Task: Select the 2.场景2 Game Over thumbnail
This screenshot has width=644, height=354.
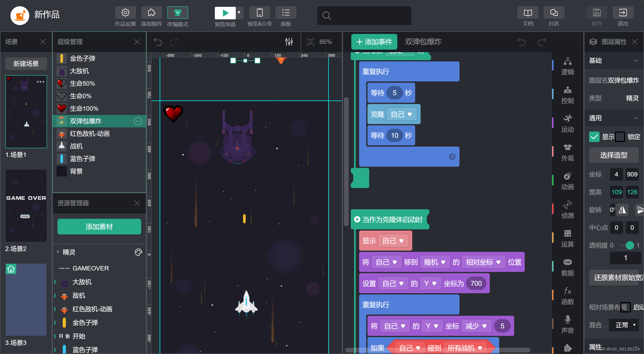Action: (x=26, y=206)
